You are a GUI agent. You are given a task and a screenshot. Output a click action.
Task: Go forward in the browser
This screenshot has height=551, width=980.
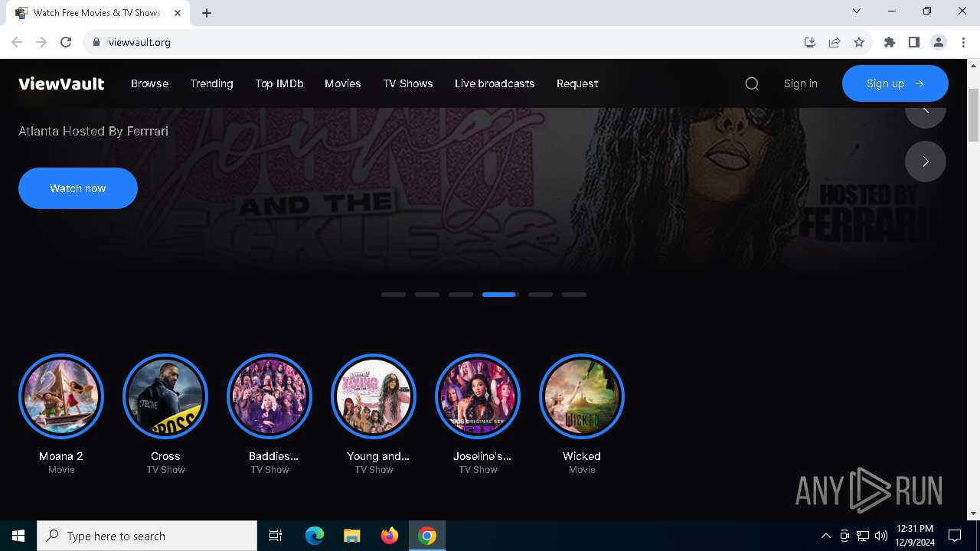pos(41,42)
